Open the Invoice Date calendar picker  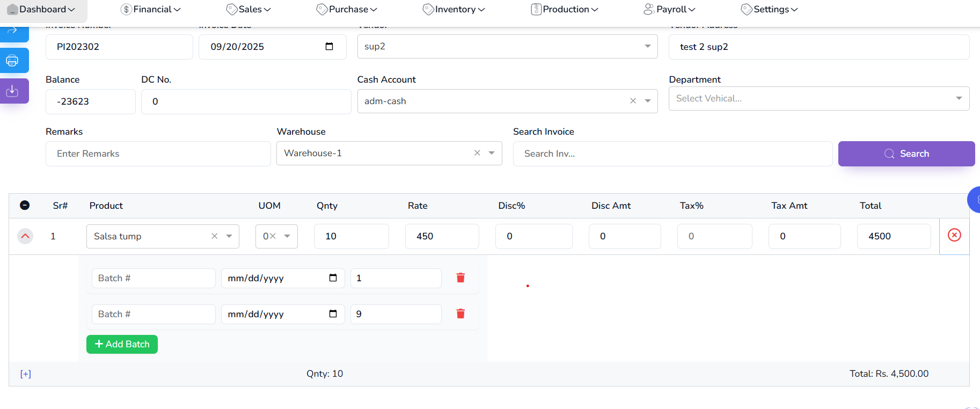click(x=329, y=47)
